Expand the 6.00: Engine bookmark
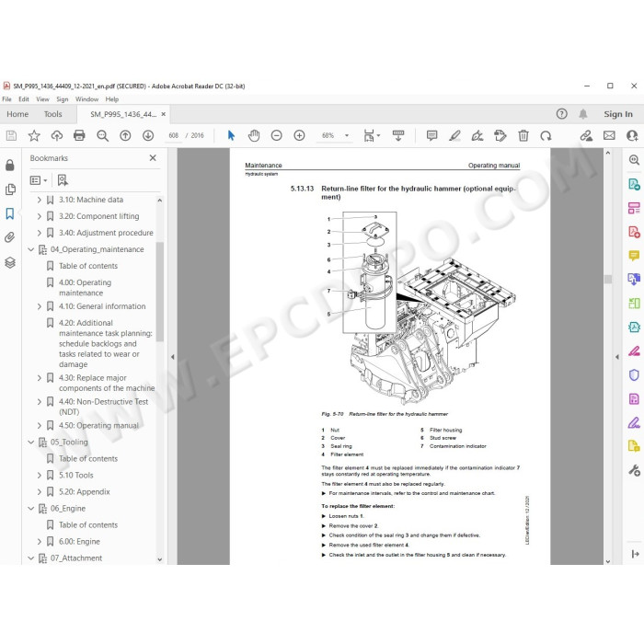Screen dimensions: 644x644 point(40,542)
